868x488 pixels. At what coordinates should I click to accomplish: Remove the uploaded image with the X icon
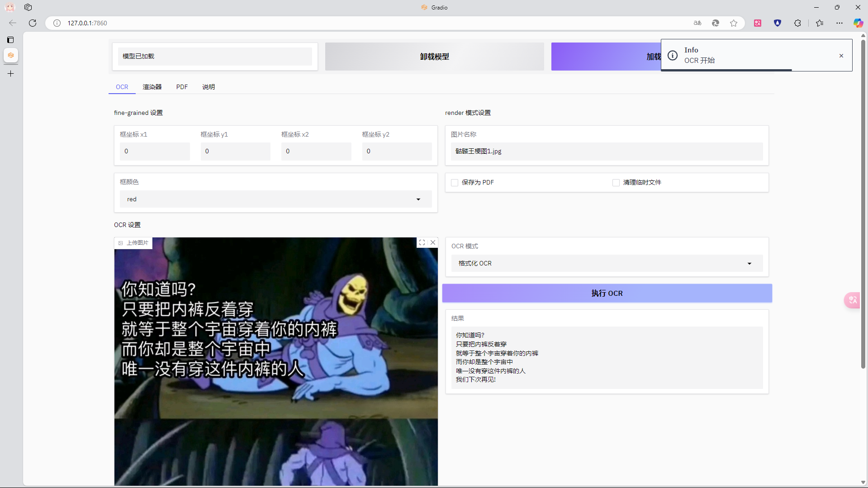(433, 242)
